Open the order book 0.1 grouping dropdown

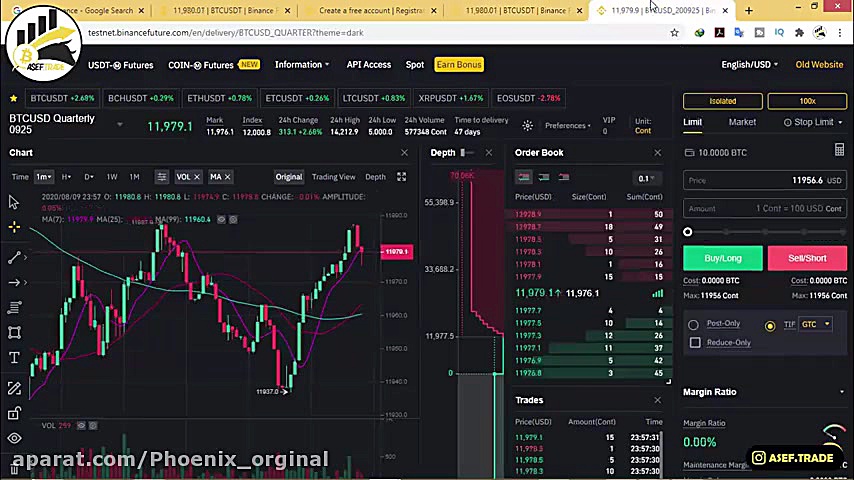point(646,178)
